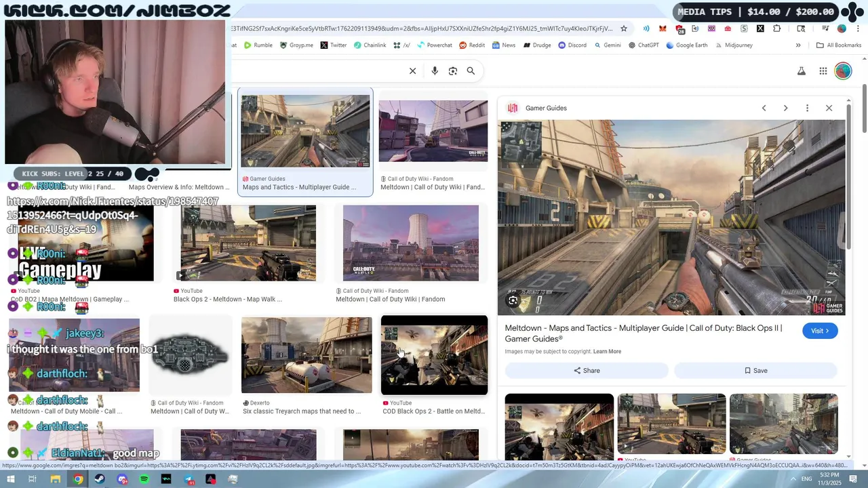
Task: Close the Gamer Guides image preview panel
Action: 829,108
